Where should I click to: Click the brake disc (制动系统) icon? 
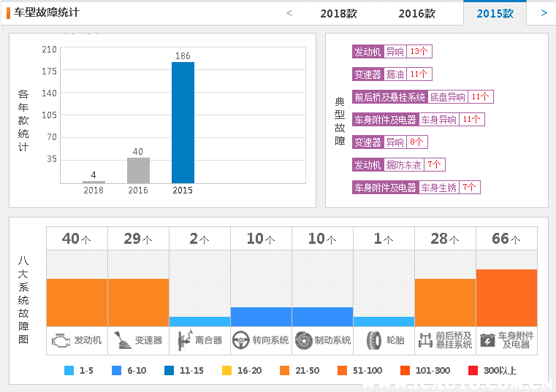[303, 340]
